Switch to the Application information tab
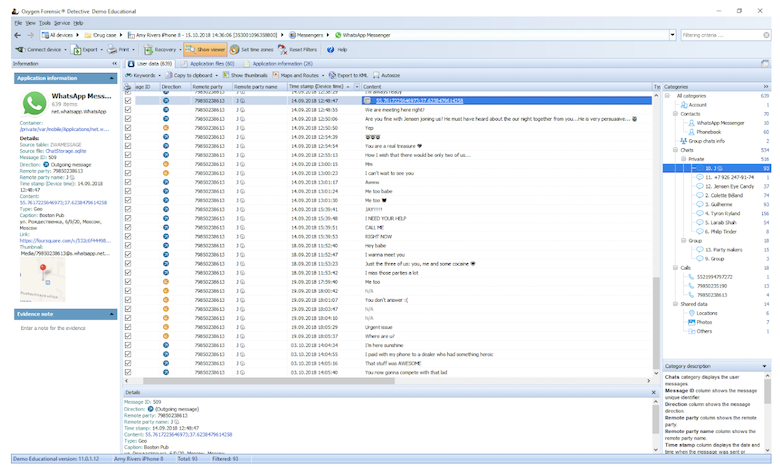Screen dimensions: 780x472 pyautogui.click(x=278, y=64)
